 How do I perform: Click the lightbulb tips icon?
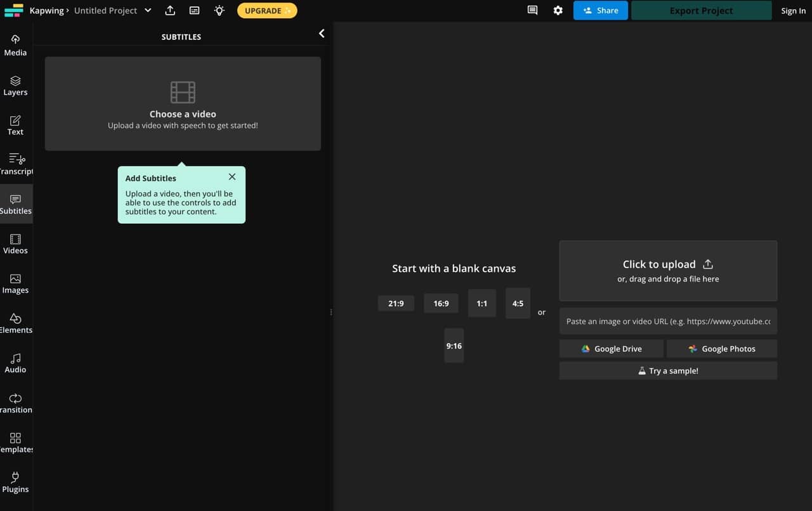(219, 10)
